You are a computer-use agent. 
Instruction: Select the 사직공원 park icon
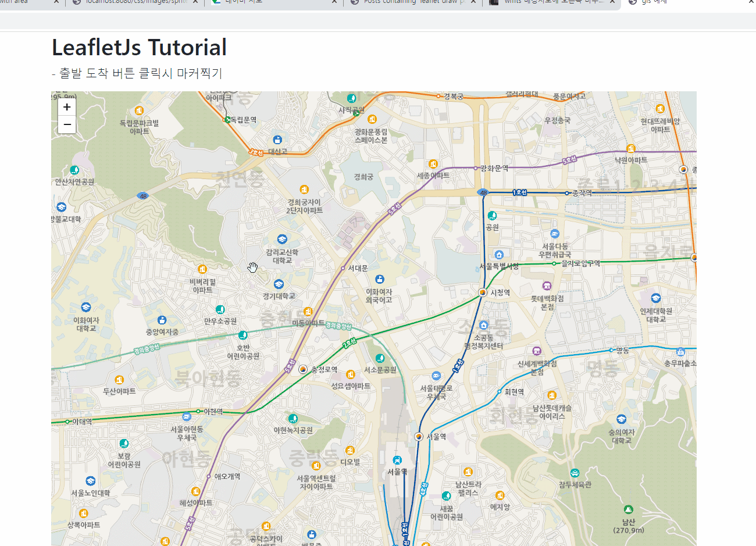click(x=351, y=98)
